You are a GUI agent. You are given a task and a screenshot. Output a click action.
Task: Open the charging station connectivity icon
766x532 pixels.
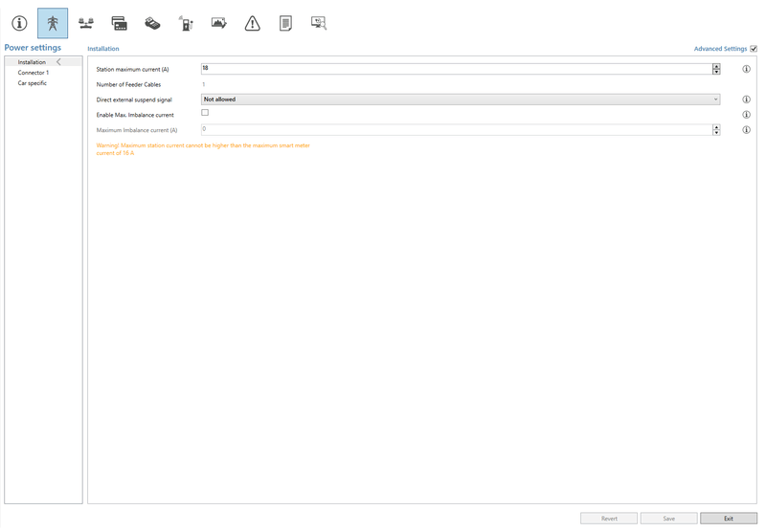coord(186,23)
